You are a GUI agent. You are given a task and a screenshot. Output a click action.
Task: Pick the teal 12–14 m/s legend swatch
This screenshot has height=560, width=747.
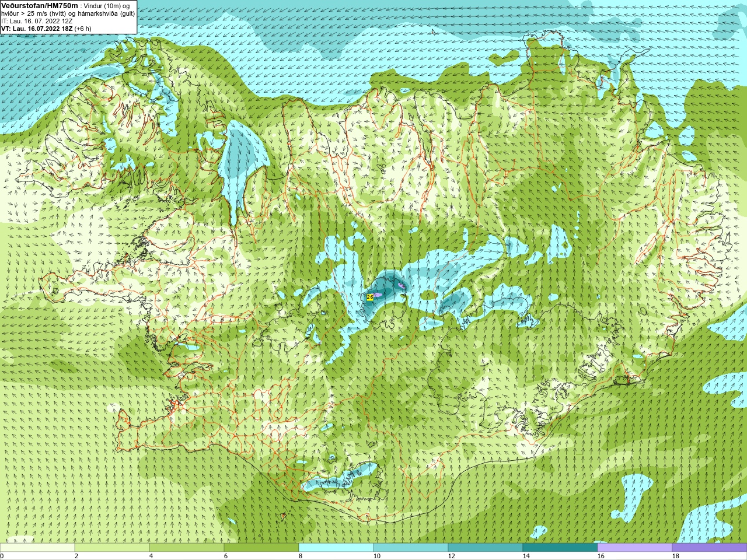point(486,548)
